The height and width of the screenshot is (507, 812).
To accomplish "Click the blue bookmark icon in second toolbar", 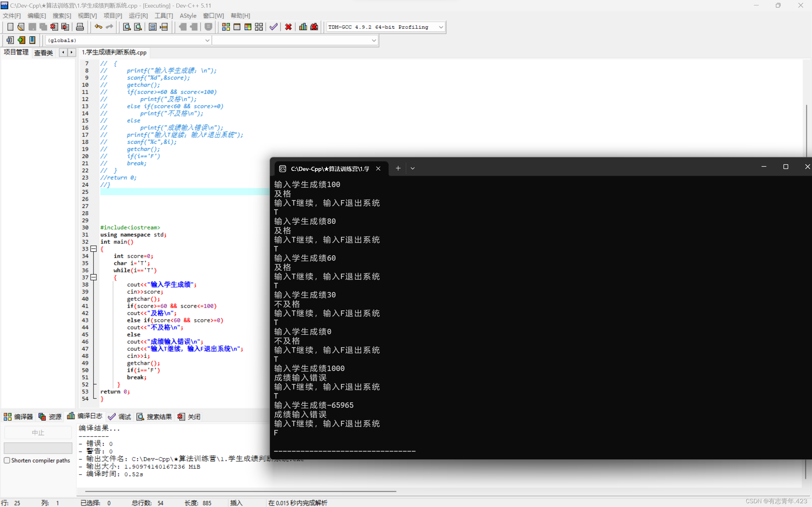I will click(32, 40).
